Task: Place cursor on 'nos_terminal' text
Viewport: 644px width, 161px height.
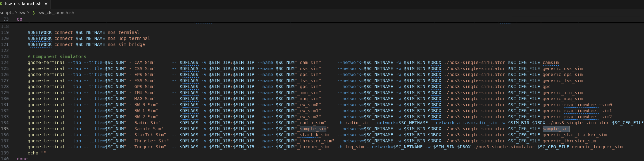Action: pos(123,33)
